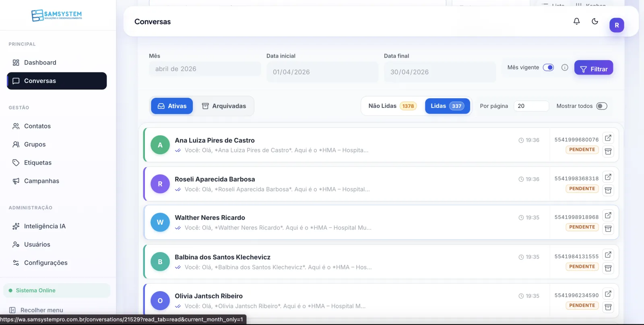Edit the Por página number field
This screenshot has height=325, width=644.
tap(531, 106)
